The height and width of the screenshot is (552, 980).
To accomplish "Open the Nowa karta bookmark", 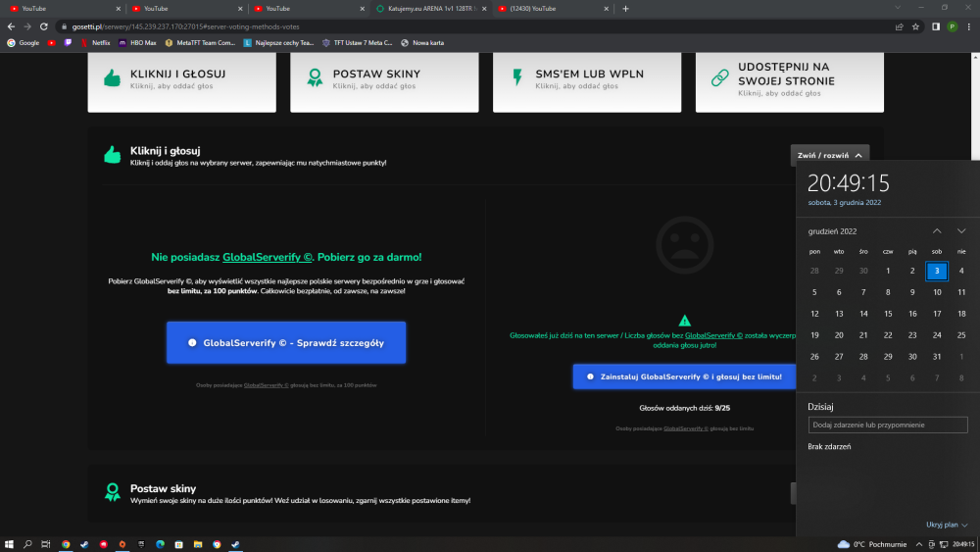I will coord(422,43).
